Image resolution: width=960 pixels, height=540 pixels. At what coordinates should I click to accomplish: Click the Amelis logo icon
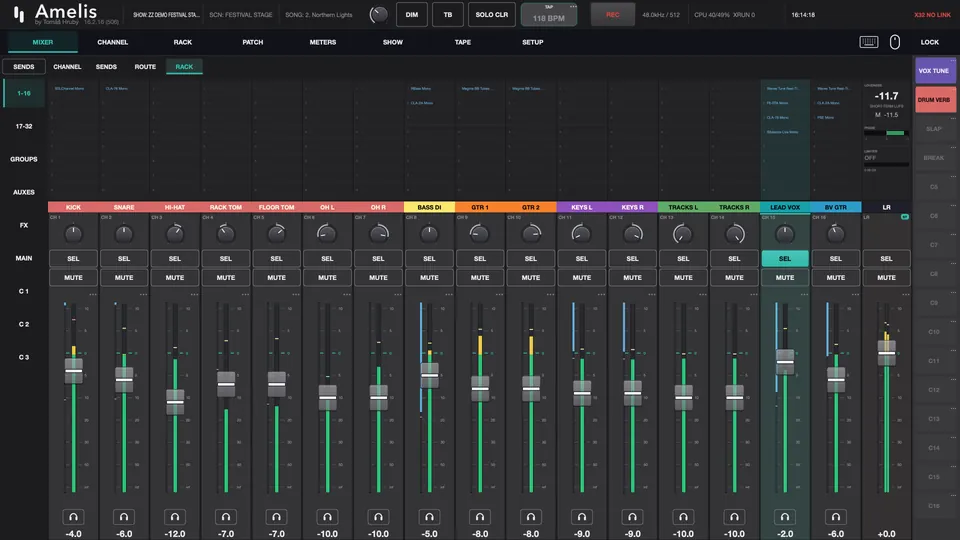pos(19,14)
